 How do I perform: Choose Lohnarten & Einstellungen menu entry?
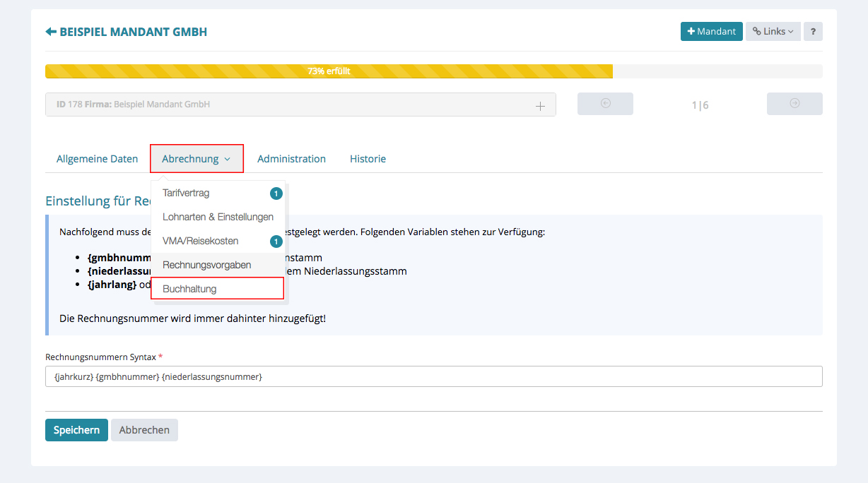click(218, 217)
